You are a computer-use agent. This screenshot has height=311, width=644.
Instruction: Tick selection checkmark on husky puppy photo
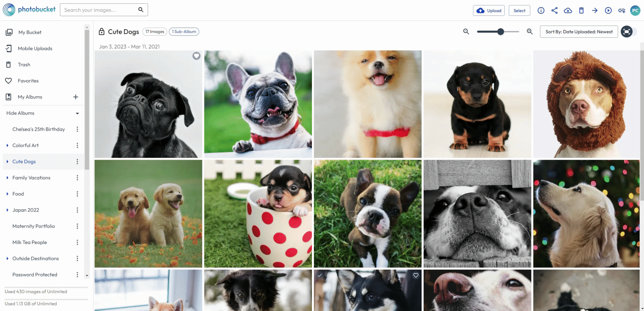click(x=320, y=275)
